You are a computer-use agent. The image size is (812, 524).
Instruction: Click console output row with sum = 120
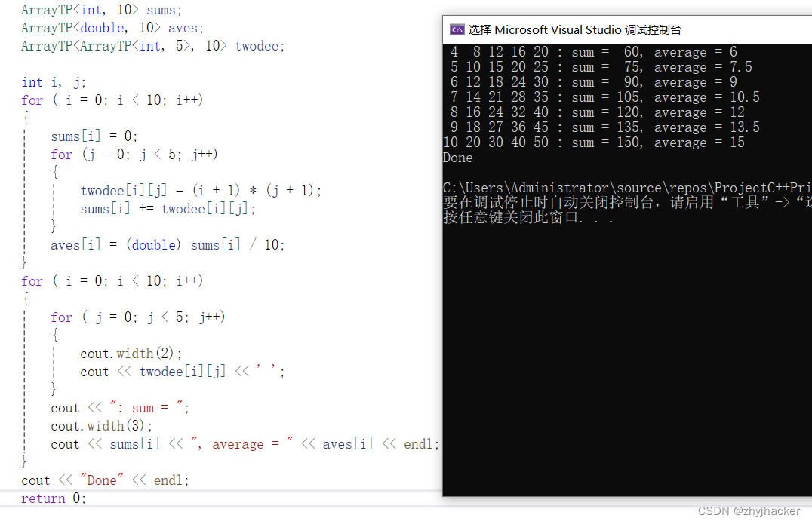(x=597, y=112)
